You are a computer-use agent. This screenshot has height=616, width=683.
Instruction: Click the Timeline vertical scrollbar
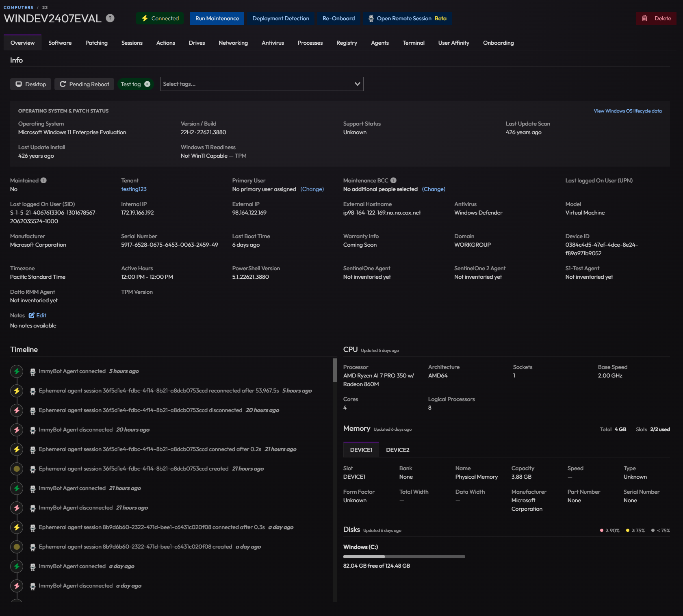pyautogui.click(x=335, y=370)
